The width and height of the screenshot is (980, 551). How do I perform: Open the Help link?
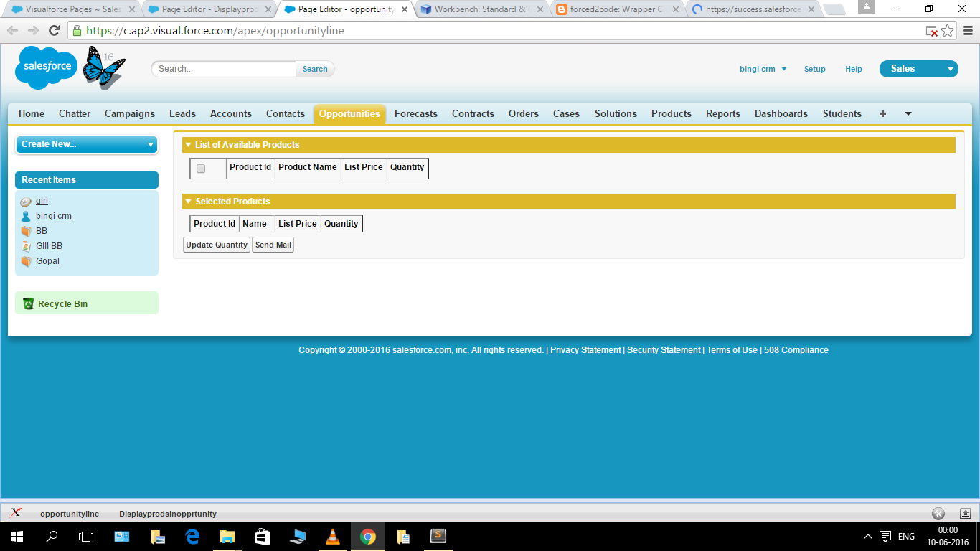[x=854, y=69]
